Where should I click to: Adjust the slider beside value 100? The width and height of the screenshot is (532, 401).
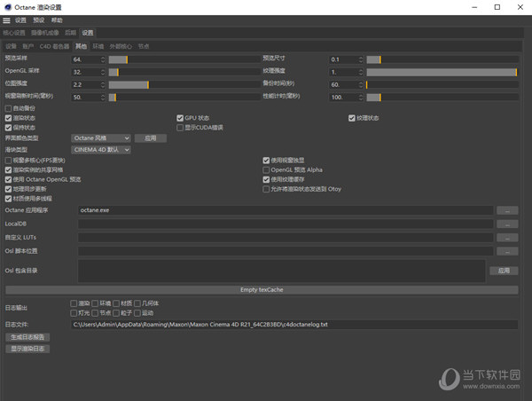(x=442, y=97)
